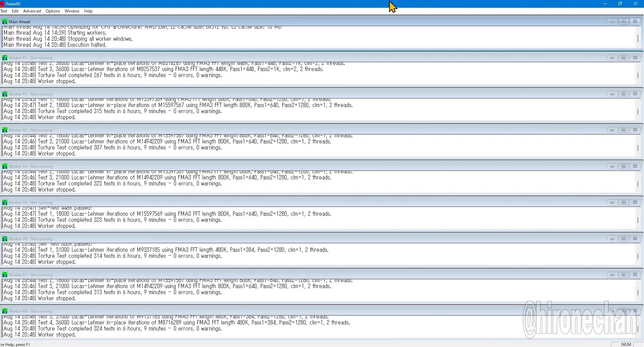The image size is (644, 347).
Task: Click the 'Execution halted.' log line
Action: [54, 45]
